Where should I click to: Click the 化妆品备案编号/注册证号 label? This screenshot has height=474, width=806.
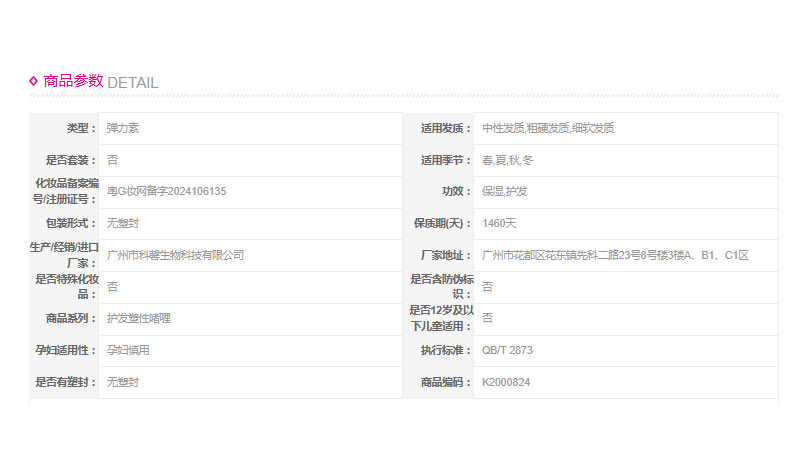click(66, 191)
